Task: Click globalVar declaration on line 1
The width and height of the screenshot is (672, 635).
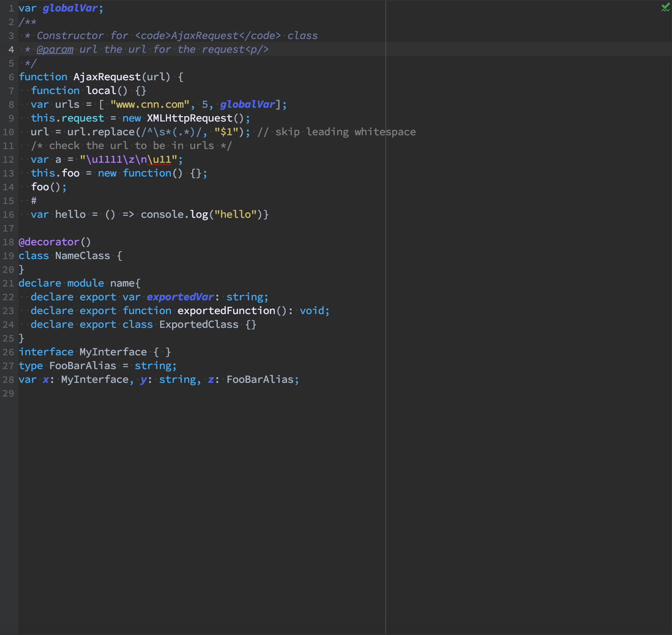Action: point(70,8)
